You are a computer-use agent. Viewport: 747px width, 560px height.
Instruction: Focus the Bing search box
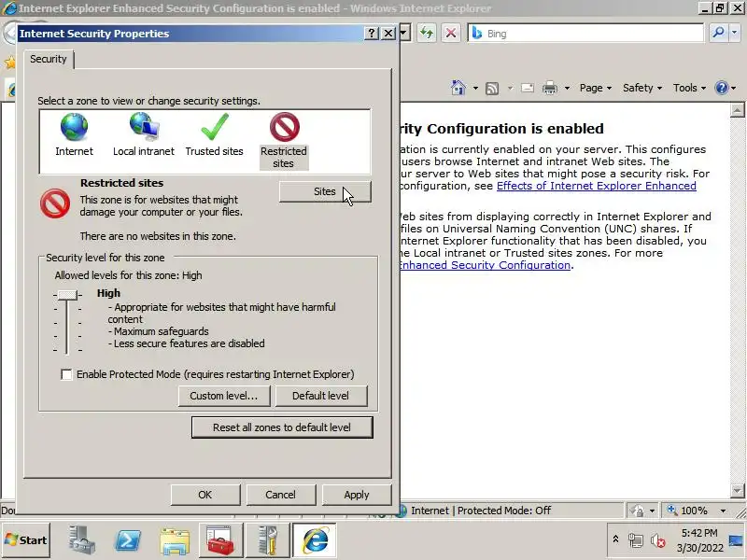coord(585,34)
